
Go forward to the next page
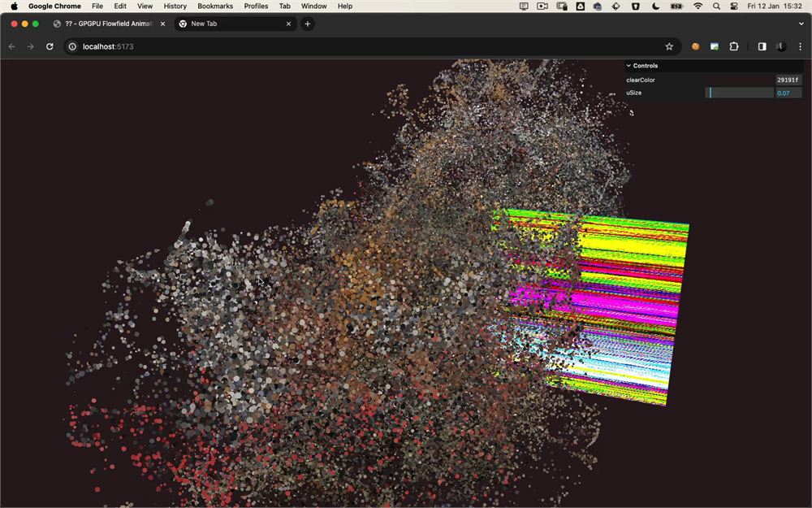tap(31, 46)
